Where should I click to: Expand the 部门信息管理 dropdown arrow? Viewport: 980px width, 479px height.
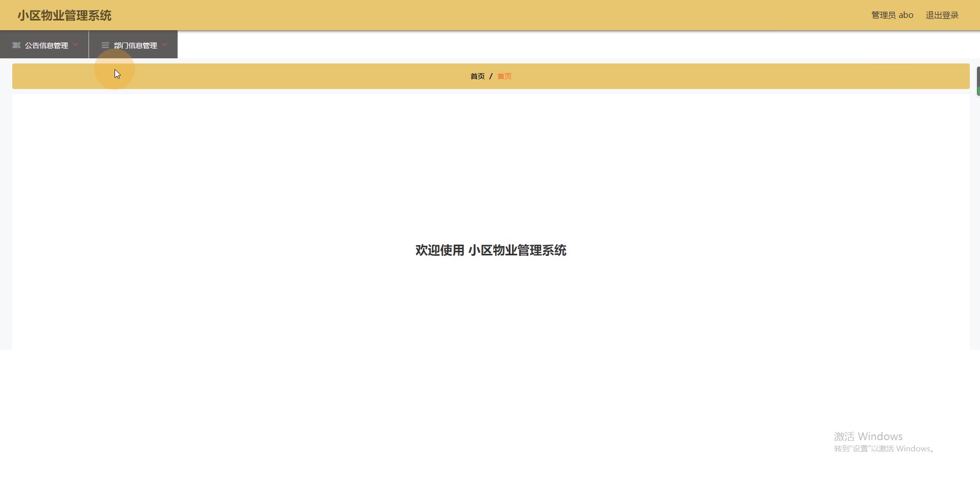click(x=165, y=45)
